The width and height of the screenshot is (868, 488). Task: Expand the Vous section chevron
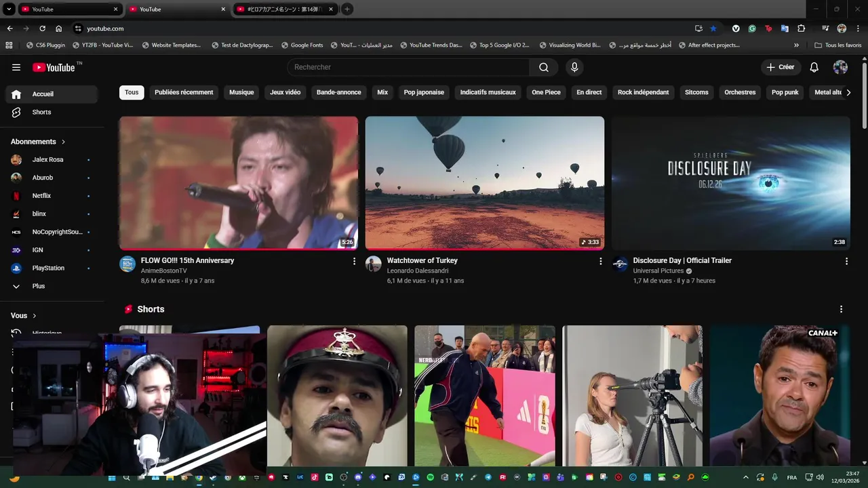pyautogui.click(x=35, y=316)
